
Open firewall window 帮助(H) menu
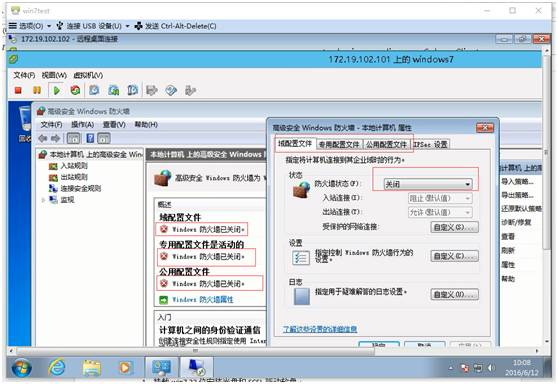146,125
